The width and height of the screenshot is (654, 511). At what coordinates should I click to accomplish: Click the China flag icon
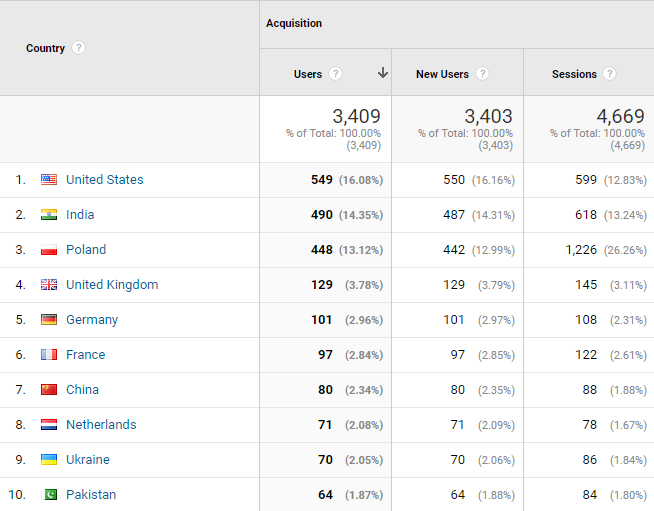click(x=49, y=390)
